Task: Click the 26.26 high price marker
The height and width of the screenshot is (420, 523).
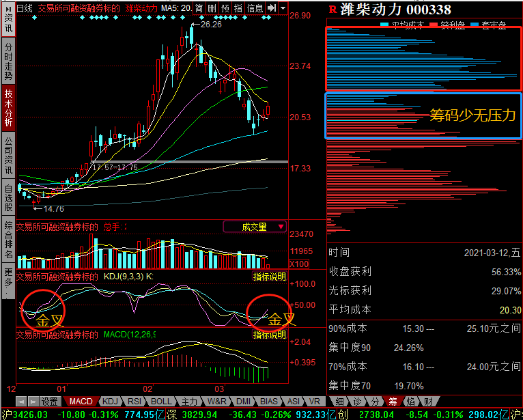Action: coord(211,25)
